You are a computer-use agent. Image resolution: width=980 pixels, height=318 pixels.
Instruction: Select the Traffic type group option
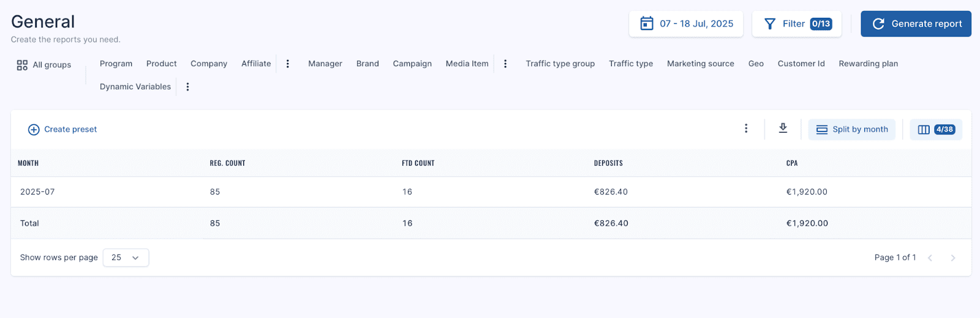[631, 64]
